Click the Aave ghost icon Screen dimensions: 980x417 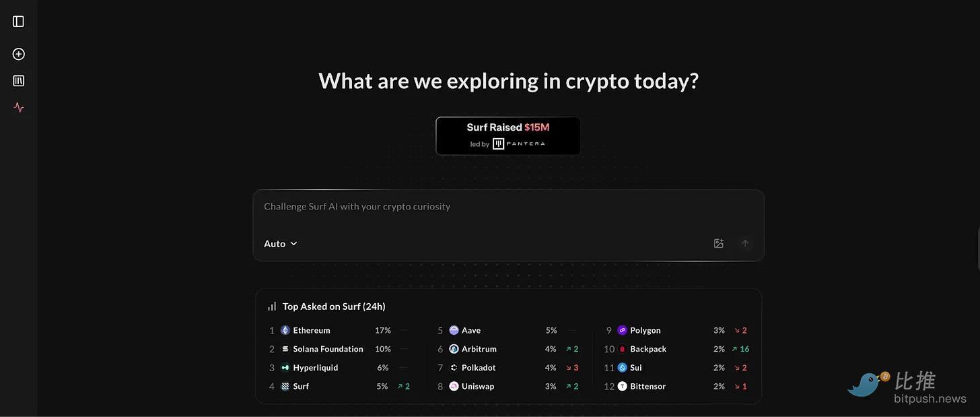pyautogui.click(x=454, y=330)
